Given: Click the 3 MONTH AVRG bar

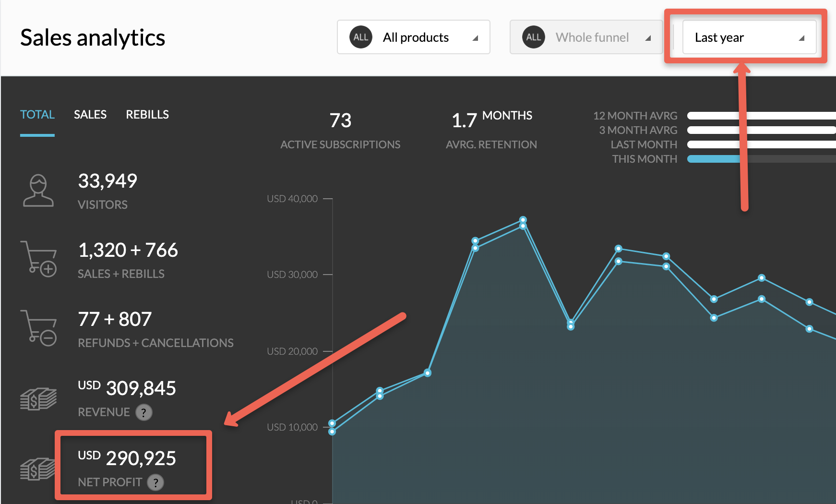Looking at the screenshot, I should pos(762,130).
